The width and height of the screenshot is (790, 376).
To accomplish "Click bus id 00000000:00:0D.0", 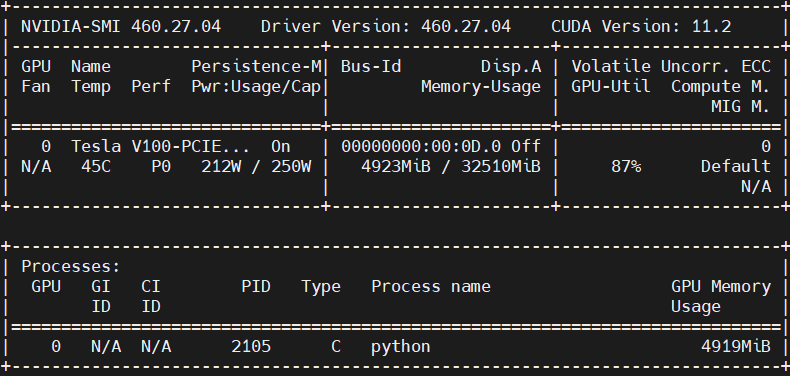I will (421, 147).
